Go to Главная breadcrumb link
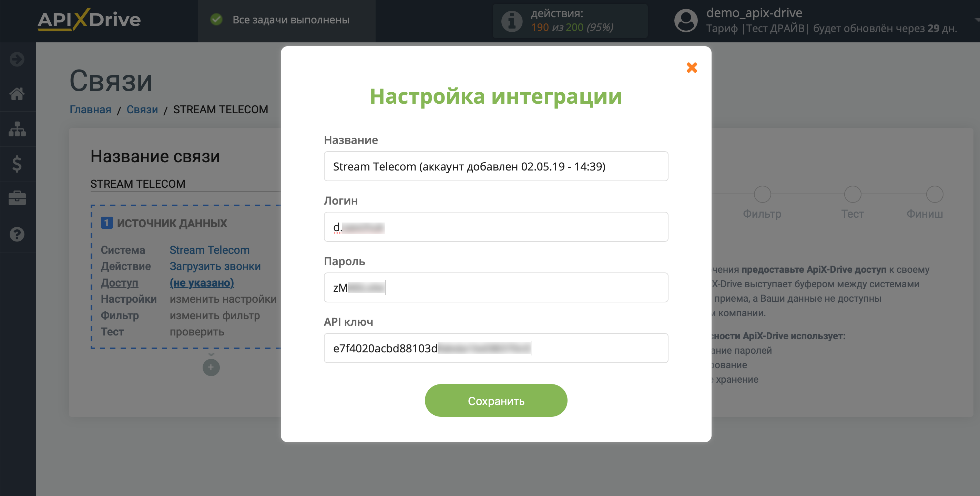Image resolution: width=980 pixels, height=496 pixels. [90, 110]
